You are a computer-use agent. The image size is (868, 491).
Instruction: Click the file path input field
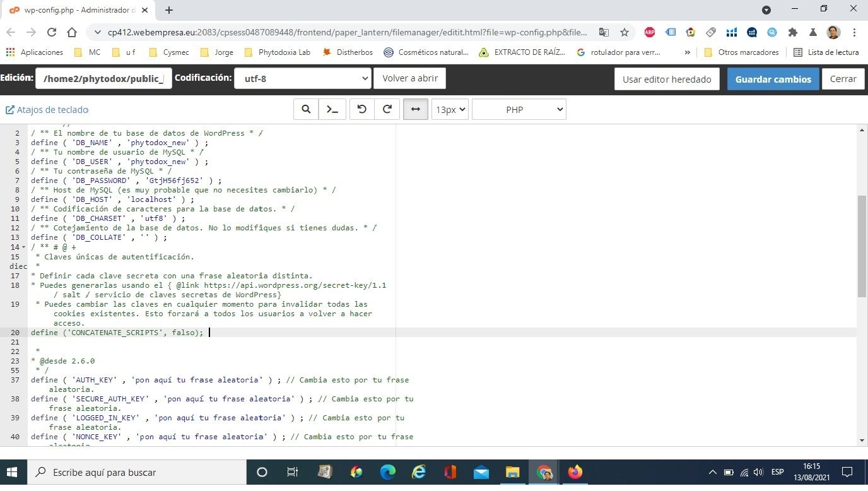pyautogui.click(x=103, y=79)
